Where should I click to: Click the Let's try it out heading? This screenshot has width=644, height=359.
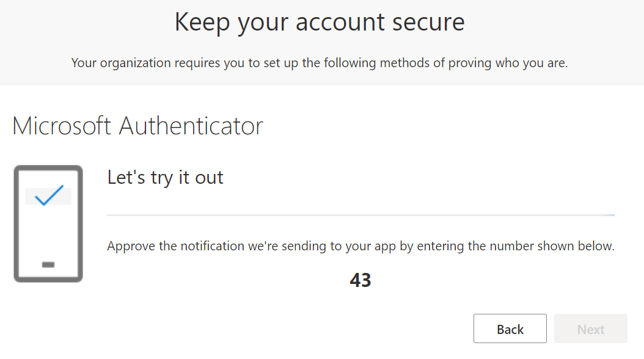coord(165,178)
